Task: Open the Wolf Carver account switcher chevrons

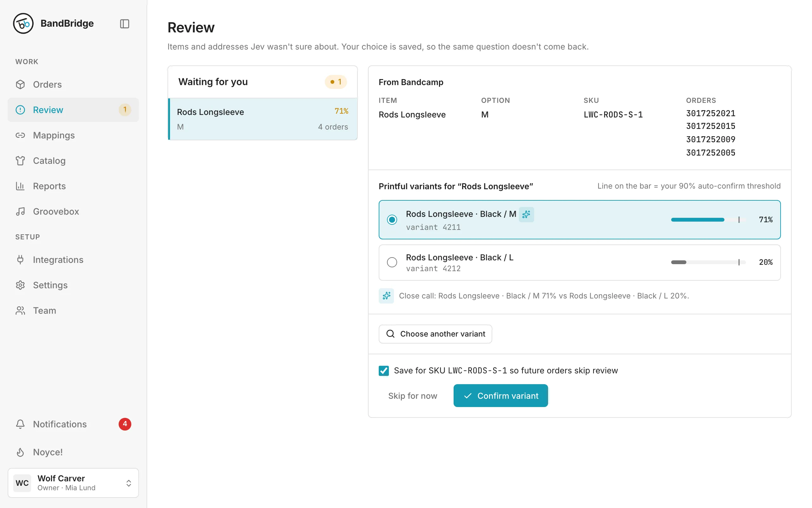Action: point(128,483)
